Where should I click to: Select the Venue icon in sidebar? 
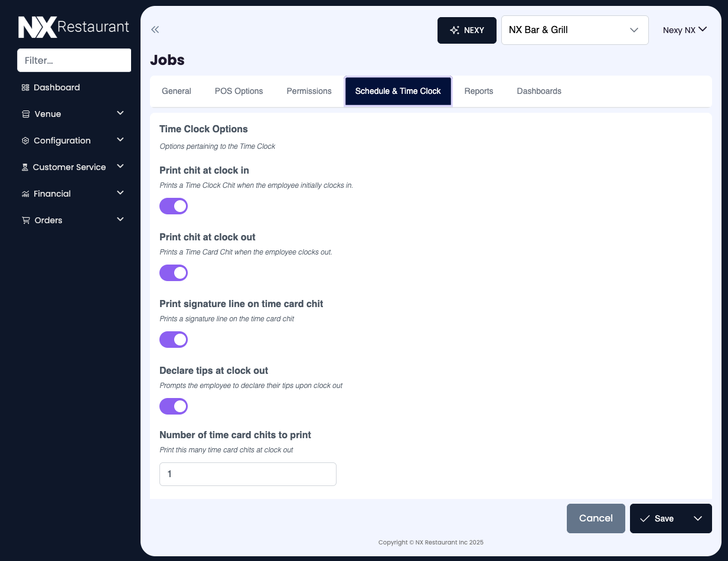[x=25, y=113]
